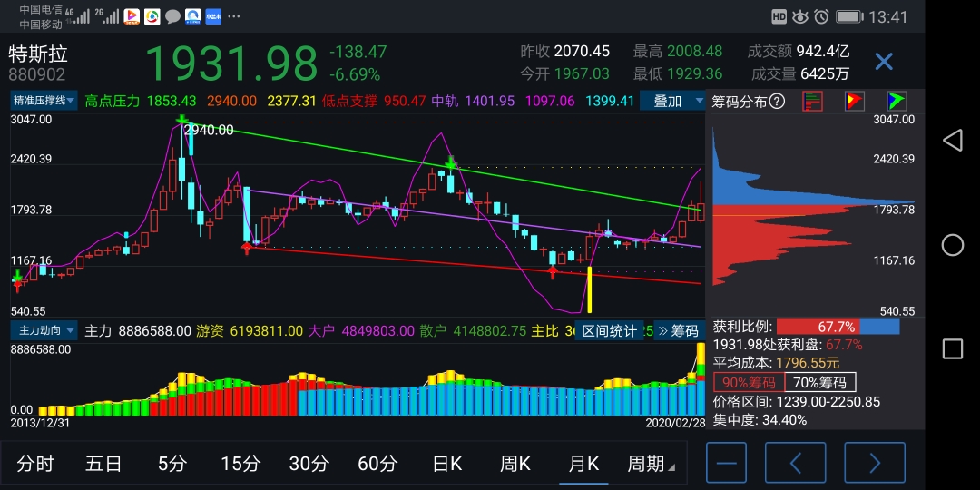Open the 精准压撑线 indicator dropdown
This screenshot has width=980, height=490.
(x=44, y=100)
